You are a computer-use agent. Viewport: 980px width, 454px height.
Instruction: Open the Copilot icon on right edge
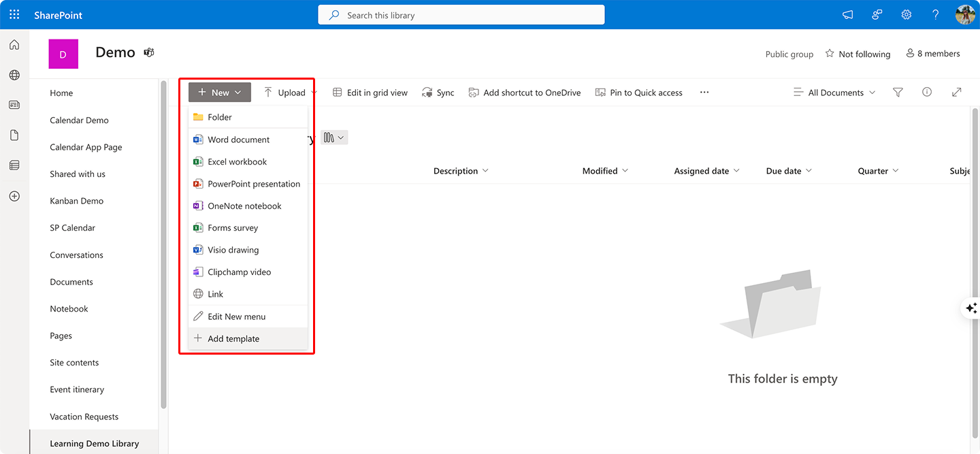tap(971, 308)
